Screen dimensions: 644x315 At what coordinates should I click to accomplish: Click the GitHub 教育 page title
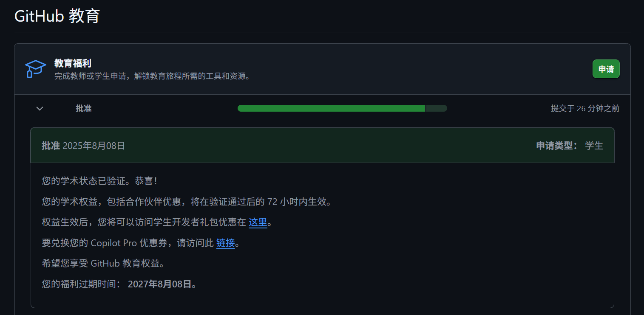[x=57, y=16]
